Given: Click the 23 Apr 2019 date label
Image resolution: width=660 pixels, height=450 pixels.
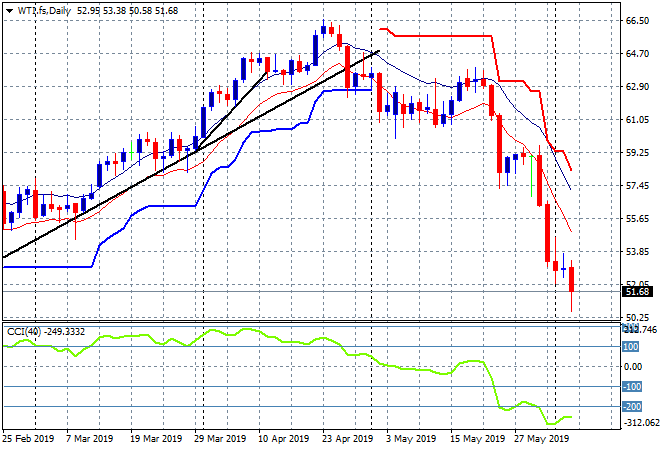Looking at the screenshot, I should point(348,439).
